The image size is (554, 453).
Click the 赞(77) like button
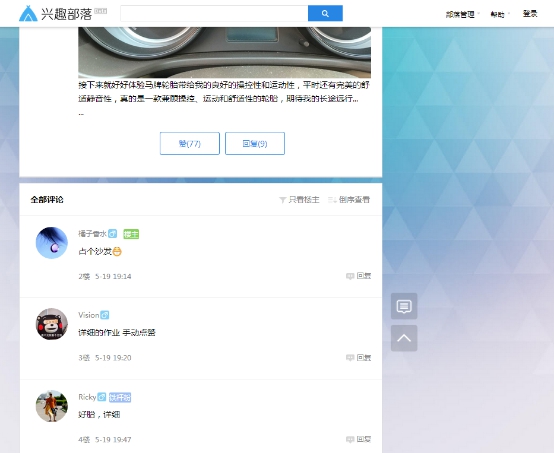190,143
